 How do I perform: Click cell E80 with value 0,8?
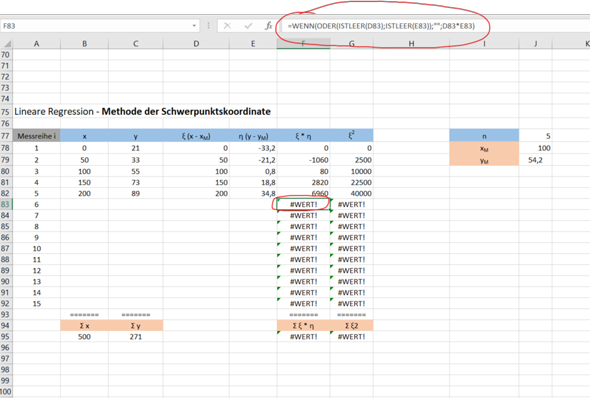253,171
